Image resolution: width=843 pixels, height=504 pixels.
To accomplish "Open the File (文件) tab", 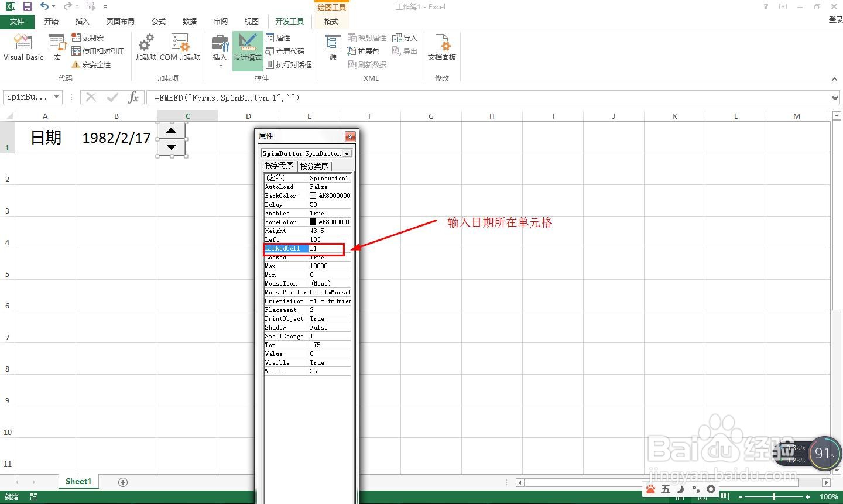I will (x=18, y=21).
